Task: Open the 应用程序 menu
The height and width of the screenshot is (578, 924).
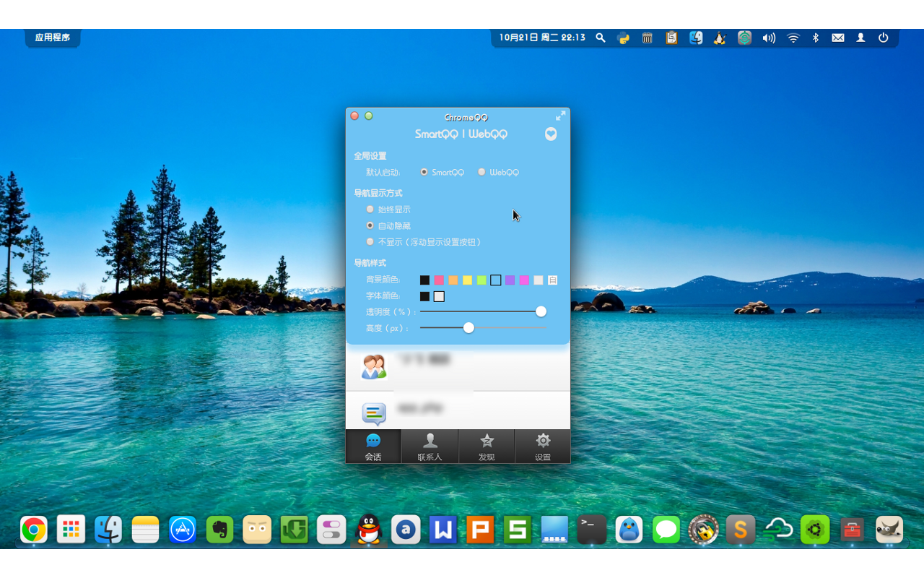Action: (53, 38)
